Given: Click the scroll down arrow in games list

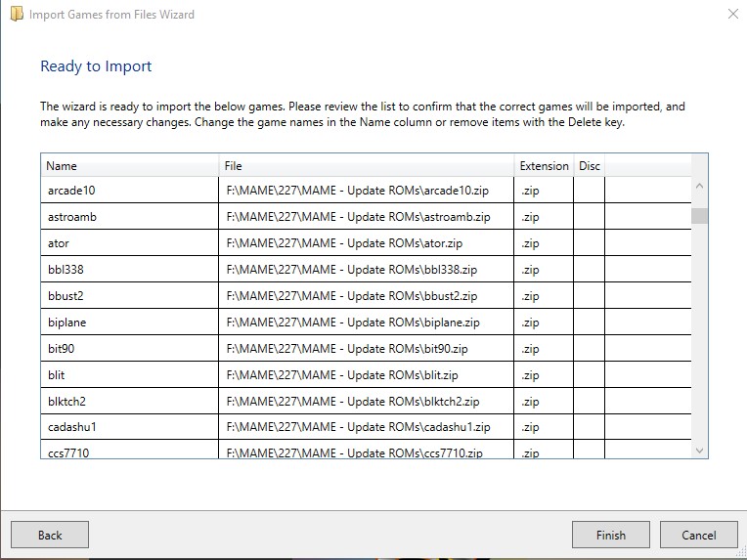Looking at the screenshot, I should (x=699, y=450).
